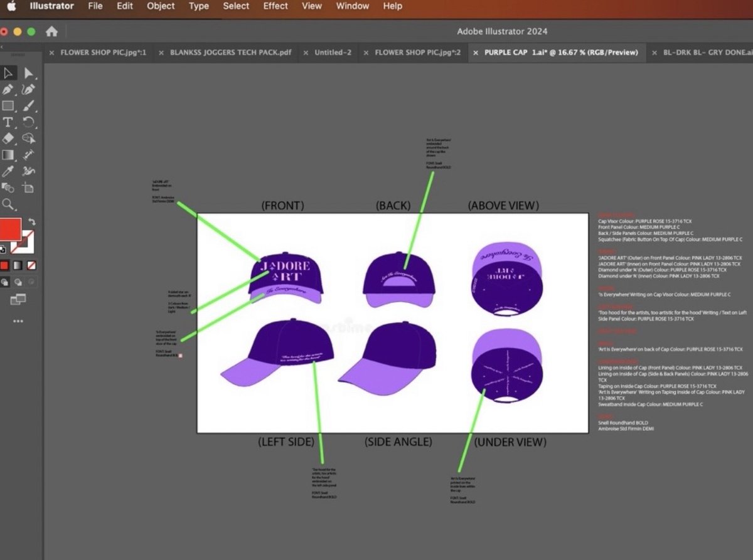
Task: Open the Home screen icon
Action: [51, 31]
